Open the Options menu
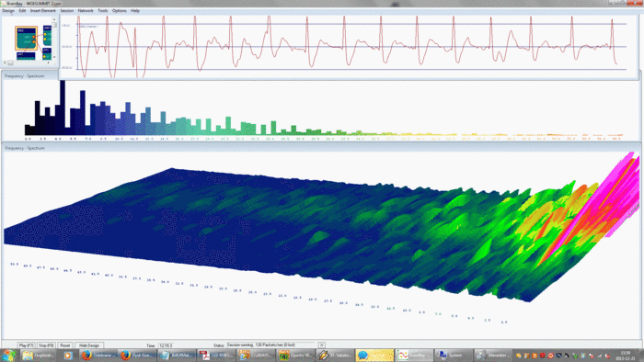This screenshot has width=644, height=362. coord(119,11)
